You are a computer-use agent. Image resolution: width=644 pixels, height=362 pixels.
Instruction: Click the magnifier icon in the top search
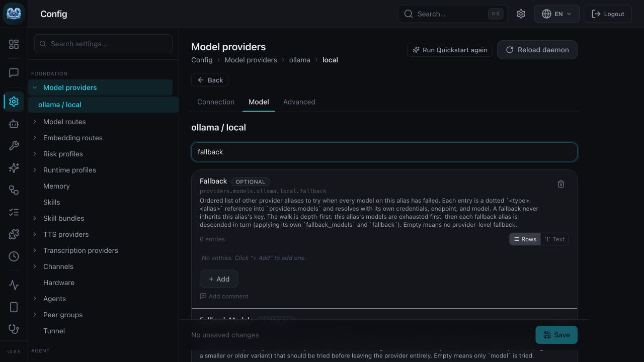point(409,14)
